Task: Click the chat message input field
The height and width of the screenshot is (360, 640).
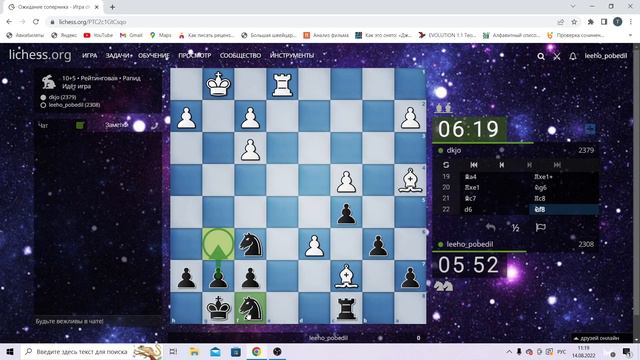Action: (98, 321)
